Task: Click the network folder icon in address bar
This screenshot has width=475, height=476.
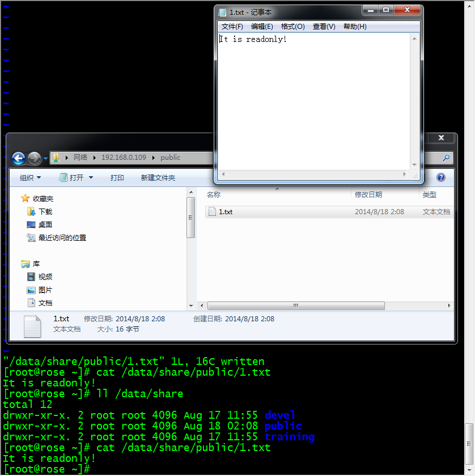Action: pyautogui.click(x=57, y=158)
